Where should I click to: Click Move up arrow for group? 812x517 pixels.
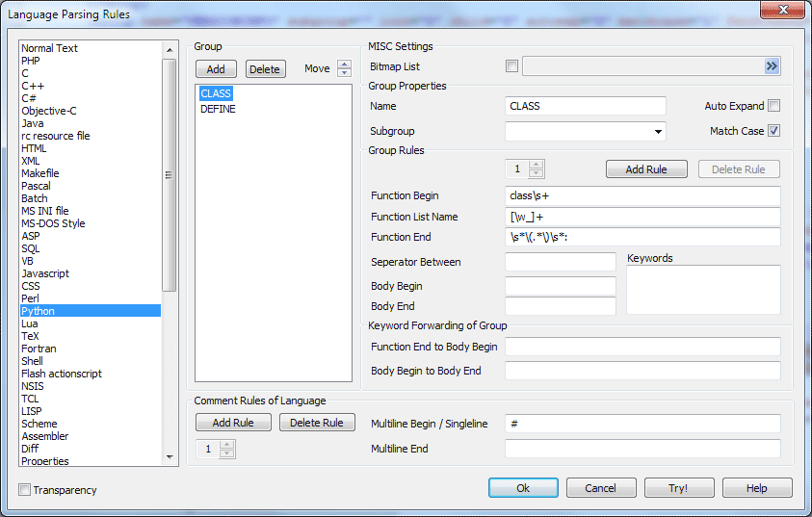coord(344,65)
